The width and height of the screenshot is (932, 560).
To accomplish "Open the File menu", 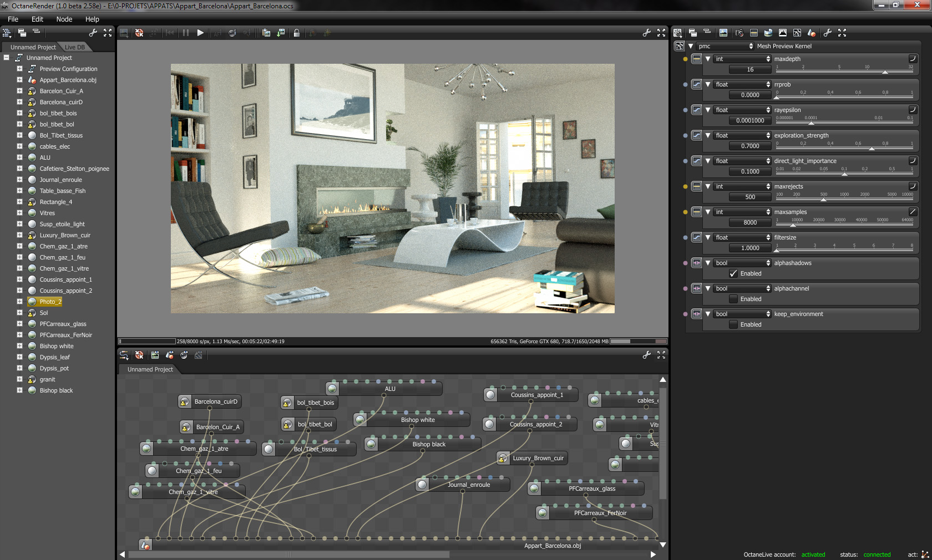I will tap(13, 19).
